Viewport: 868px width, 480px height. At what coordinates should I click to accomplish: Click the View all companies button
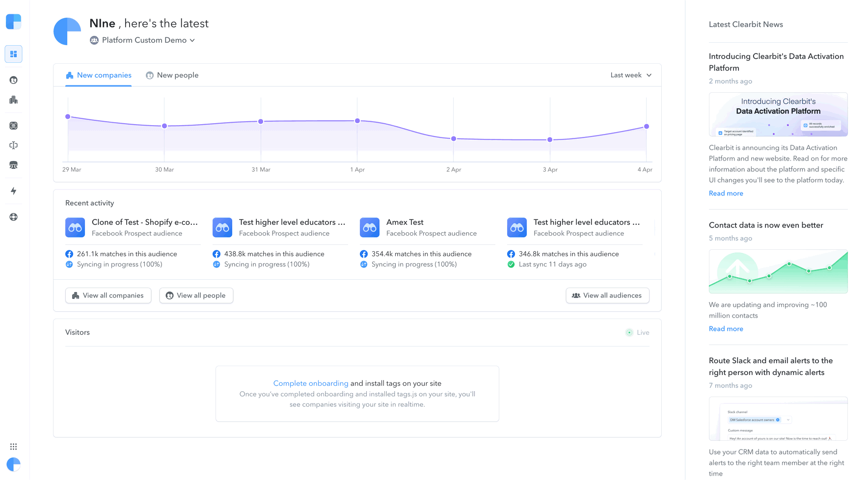tap(108, 295)
